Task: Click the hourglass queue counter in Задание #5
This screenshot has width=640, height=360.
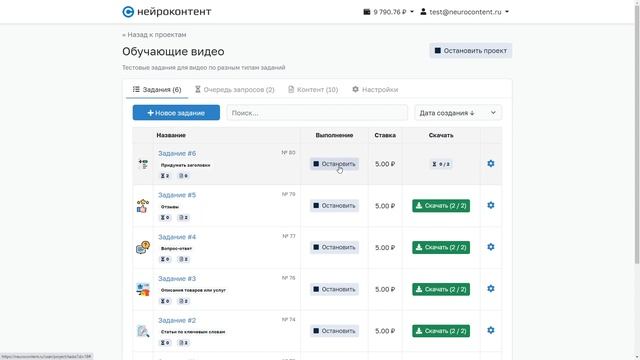Action: click(165, 218)
